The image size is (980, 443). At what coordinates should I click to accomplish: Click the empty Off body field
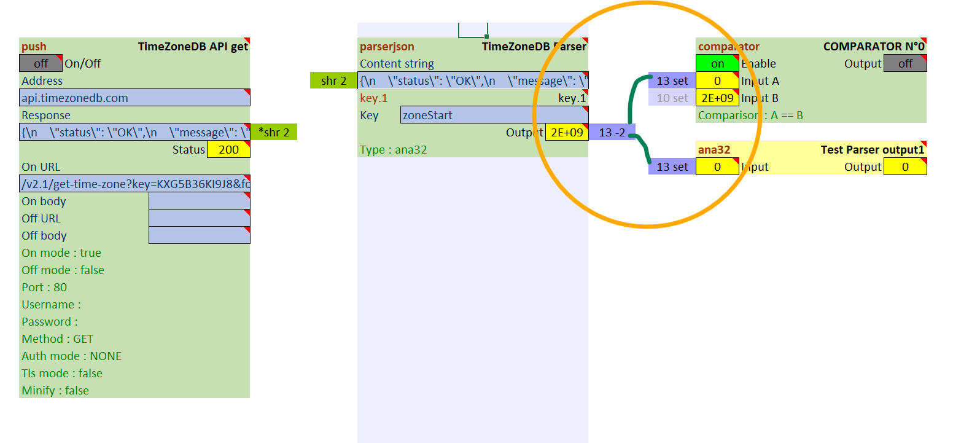point(199,235)
